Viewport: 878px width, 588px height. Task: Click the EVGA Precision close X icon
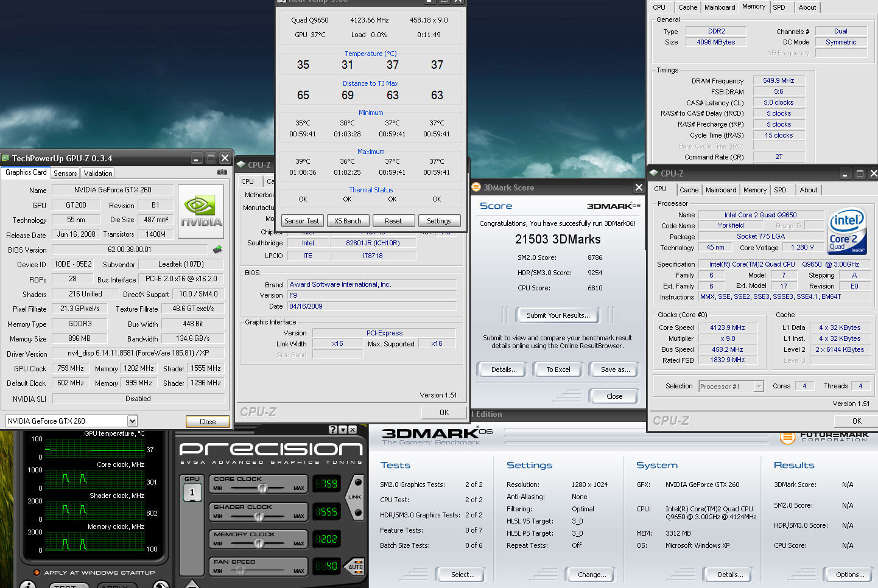click(x=353, y=430)
